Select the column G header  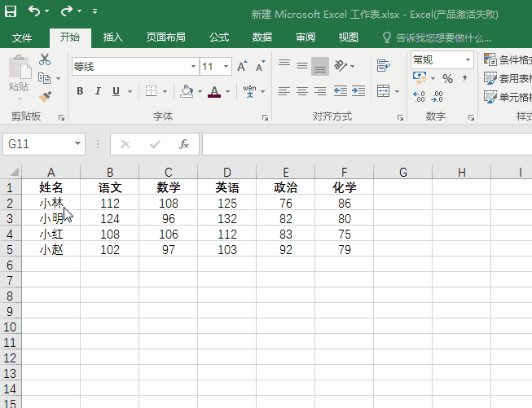coord(403,172)
